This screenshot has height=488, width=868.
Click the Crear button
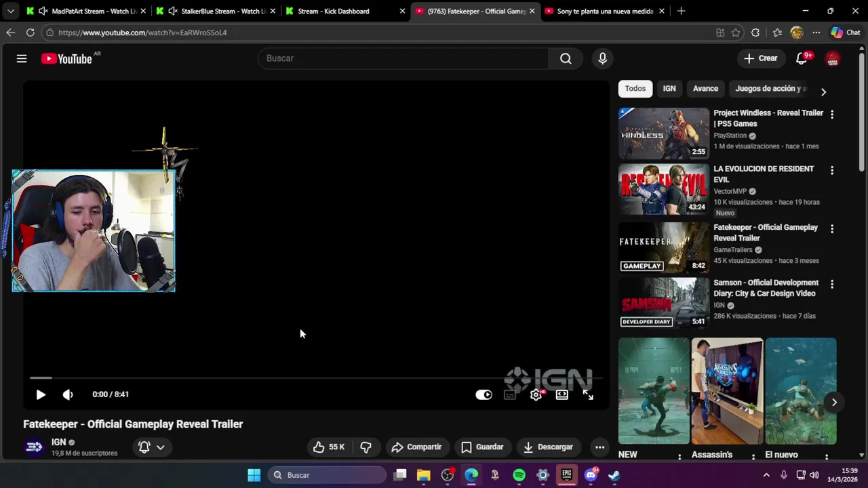[x=761, y=58]
